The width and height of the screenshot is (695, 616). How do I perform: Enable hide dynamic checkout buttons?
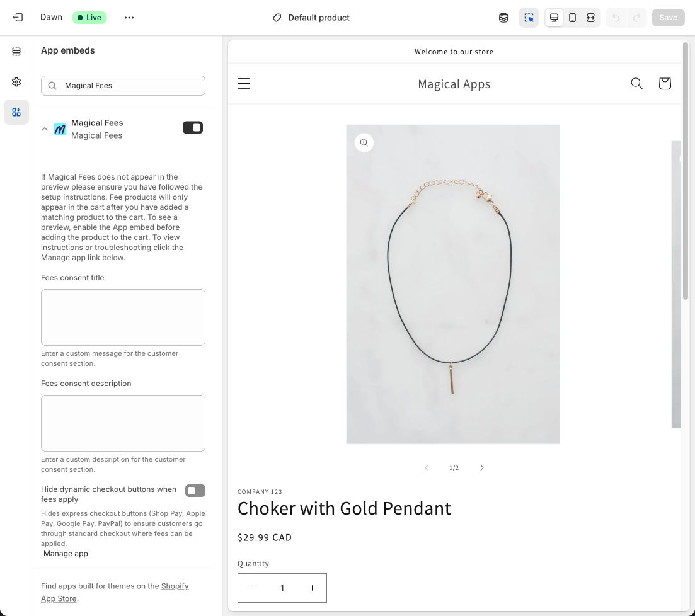[195, 491]
